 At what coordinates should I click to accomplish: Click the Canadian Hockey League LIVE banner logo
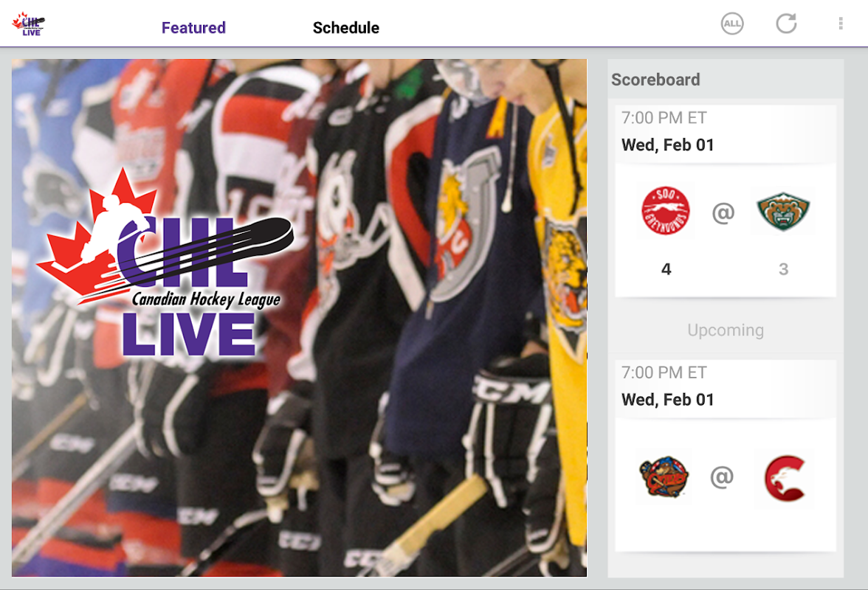(x=165, y=263)
